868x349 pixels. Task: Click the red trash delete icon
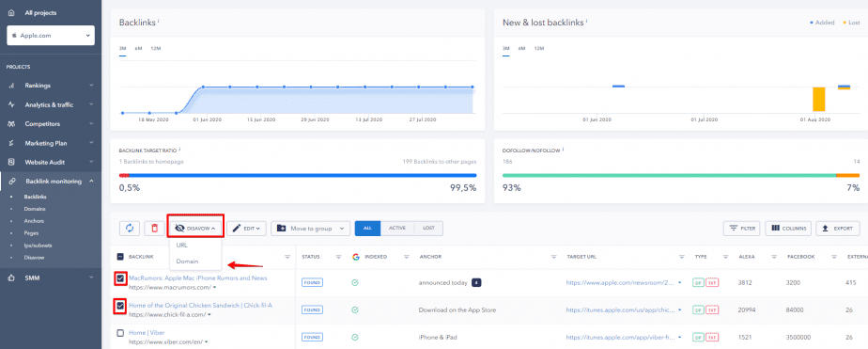(154, 229)
